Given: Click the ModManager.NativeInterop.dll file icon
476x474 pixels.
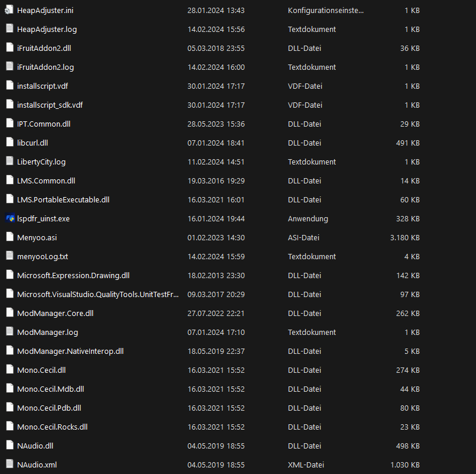Looking at the screenshot, I should [x=9, y=351].
